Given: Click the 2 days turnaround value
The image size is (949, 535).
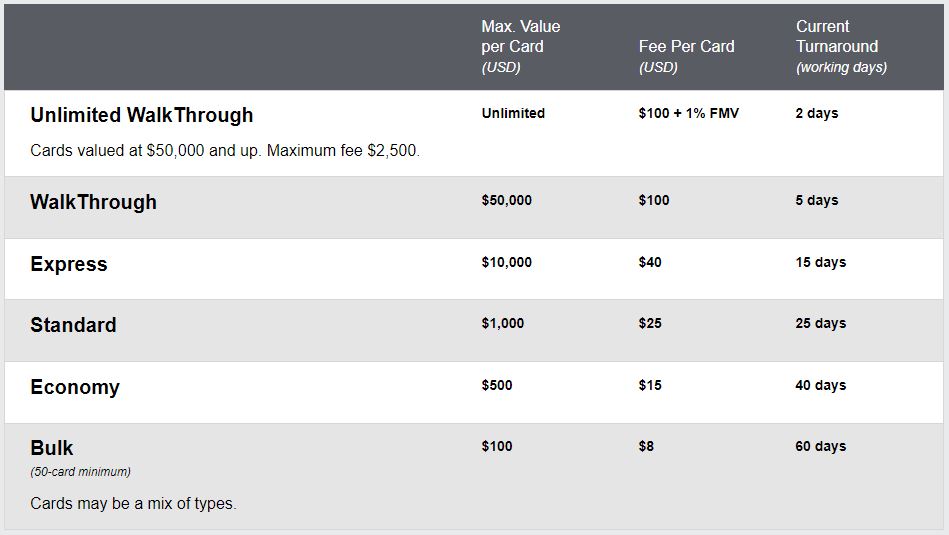Looking at the screenshot, I should click(x=817, y=113).
